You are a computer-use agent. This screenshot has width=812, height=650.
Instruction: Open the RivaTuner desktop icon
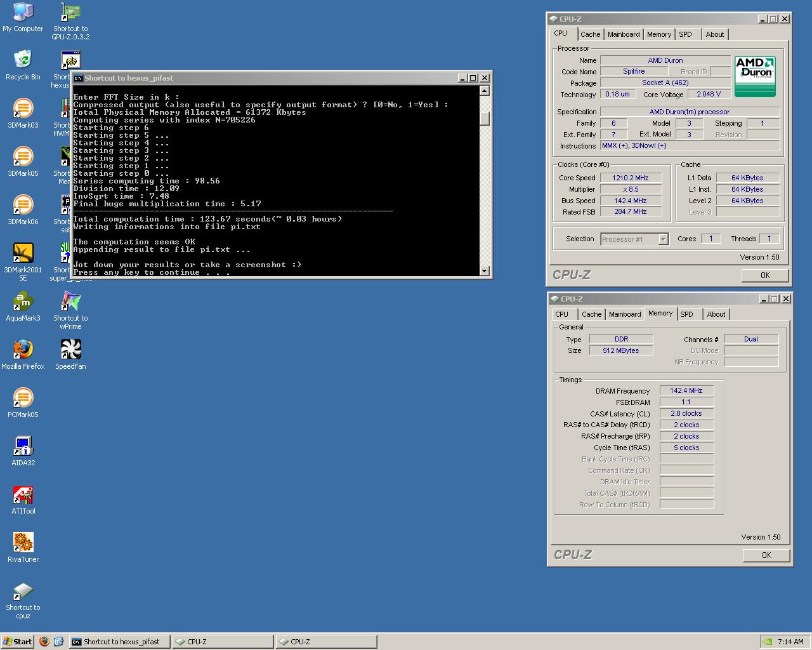click(23, 548)
